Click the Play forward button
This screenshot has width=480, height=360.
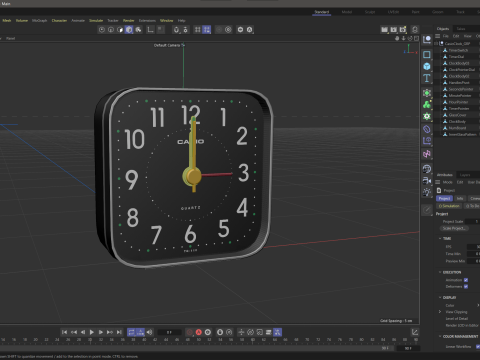pyautogui.click(x=92, y=332)
